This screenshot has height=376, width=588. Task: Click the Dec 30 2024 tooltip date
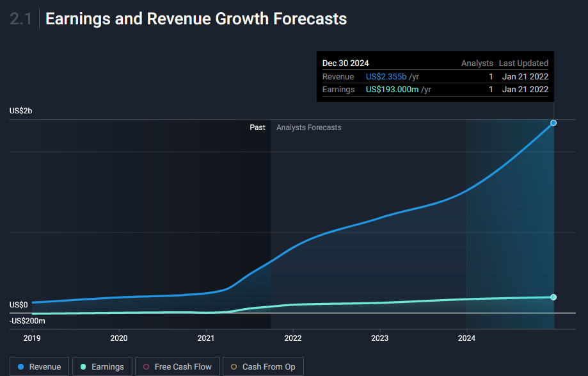click(x=346, y=63)
